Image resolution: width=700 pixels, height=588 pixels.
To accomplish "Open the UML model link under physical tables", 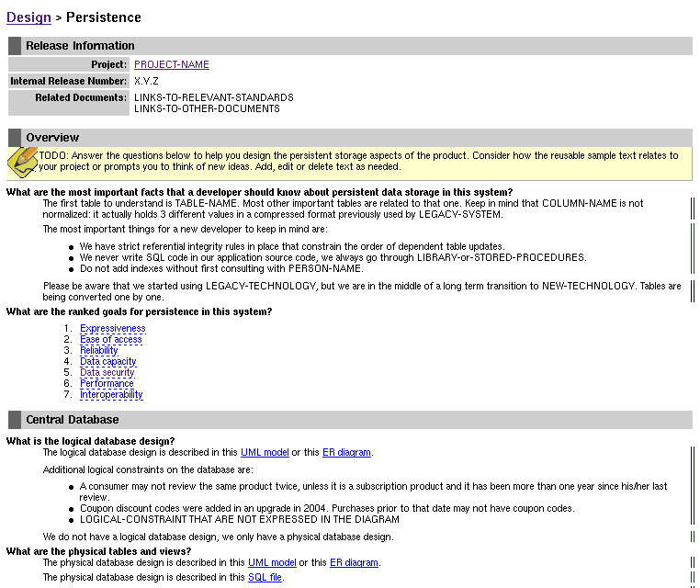I will pos(272,563).
